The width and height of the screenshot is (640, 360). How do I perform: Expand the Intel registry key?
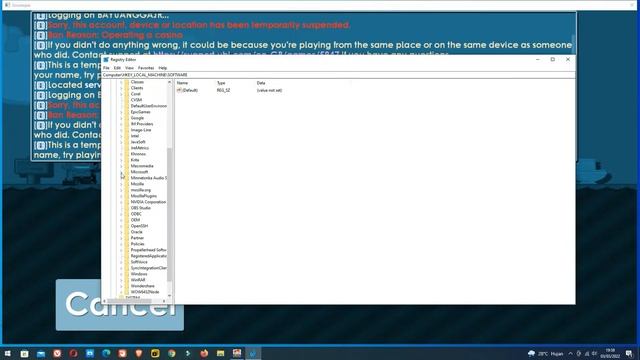pos(121,136)
